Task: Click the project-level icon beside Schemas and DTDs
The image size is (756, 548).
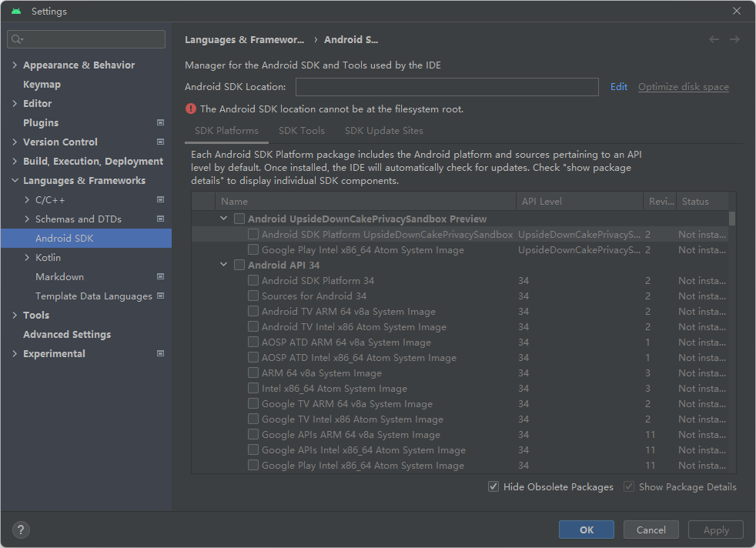Action: click(x=161, y=219)
